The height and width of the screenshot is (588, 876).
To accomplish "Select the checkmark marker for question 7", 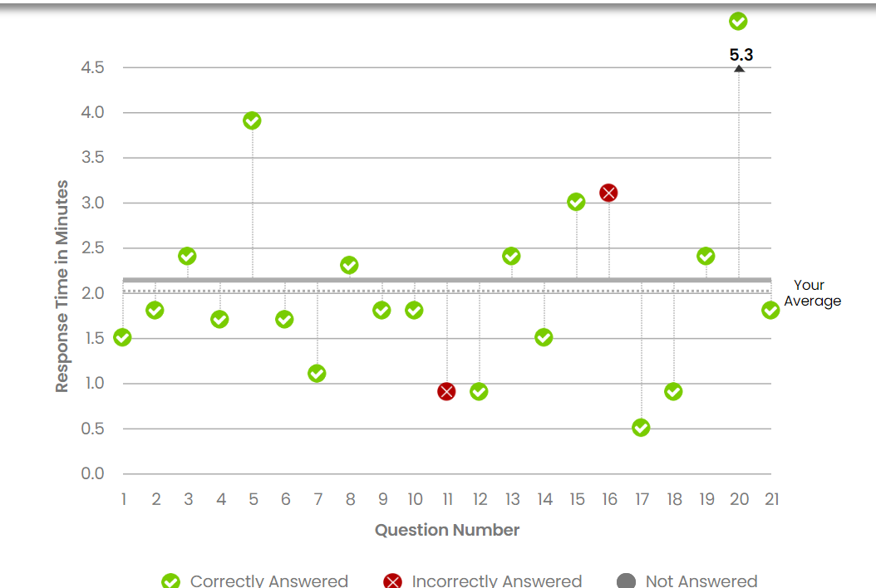I will [x=317, y=374].
